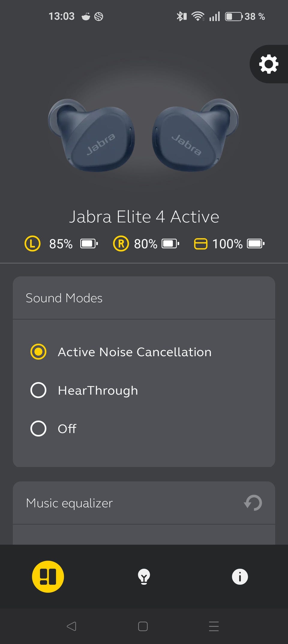Tap the Jabra Elite 4 Active title
Image resolution: width=288 pixels, height=644 pixels.
(x=144, y=217)
